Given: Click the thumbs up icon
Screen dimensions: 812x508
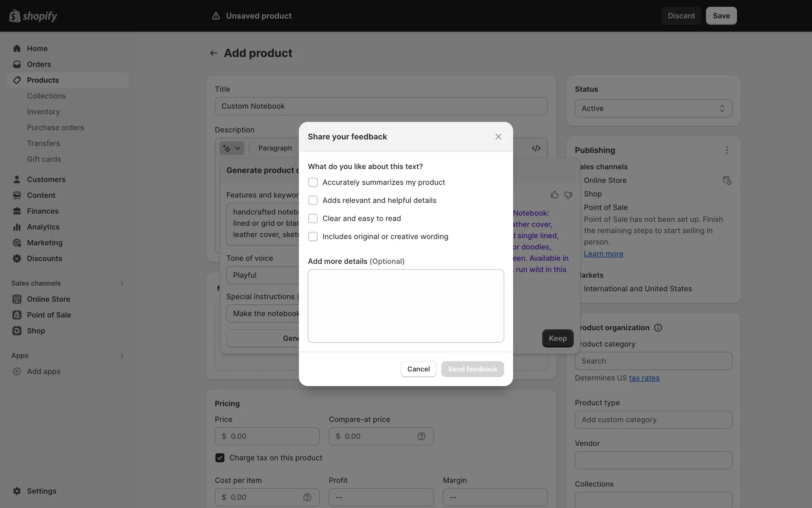Looking at the screenshot, I should [554, 195].
